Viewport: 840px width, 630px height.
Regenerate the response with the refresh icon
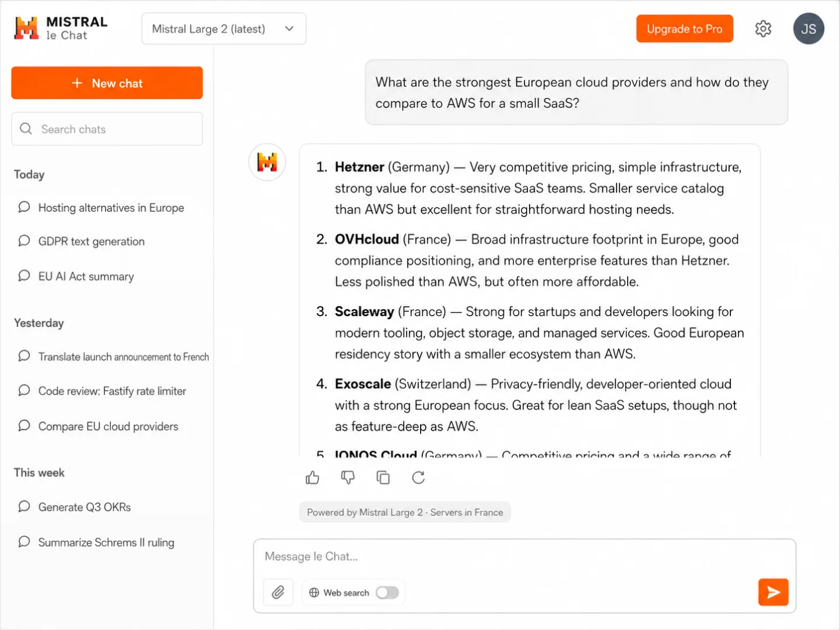(x=418, y=478)
